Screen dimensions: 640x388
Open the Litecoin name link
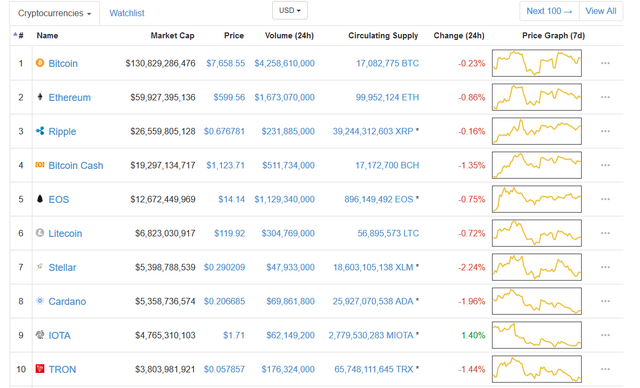click(x=65, y=233)
